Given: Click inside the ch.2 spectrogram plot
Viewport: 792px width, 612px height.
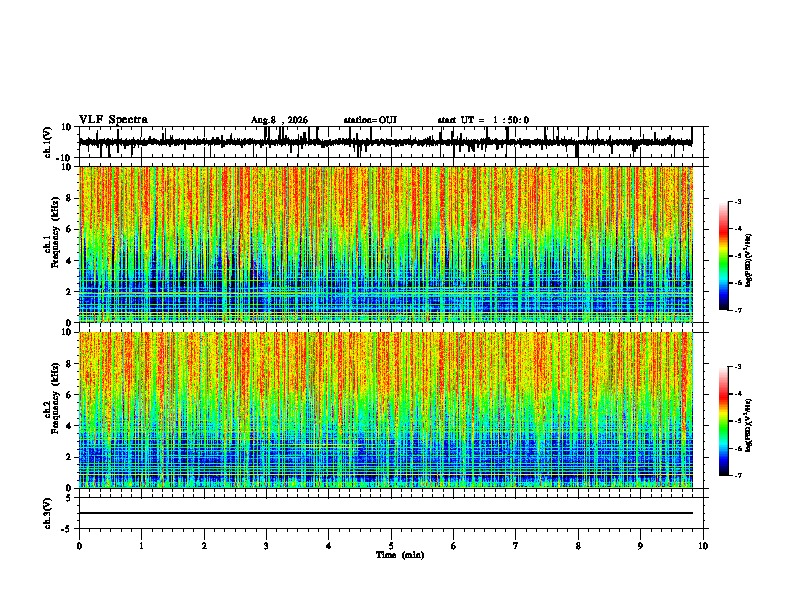Looking at the screenshot, I should 386,410.
